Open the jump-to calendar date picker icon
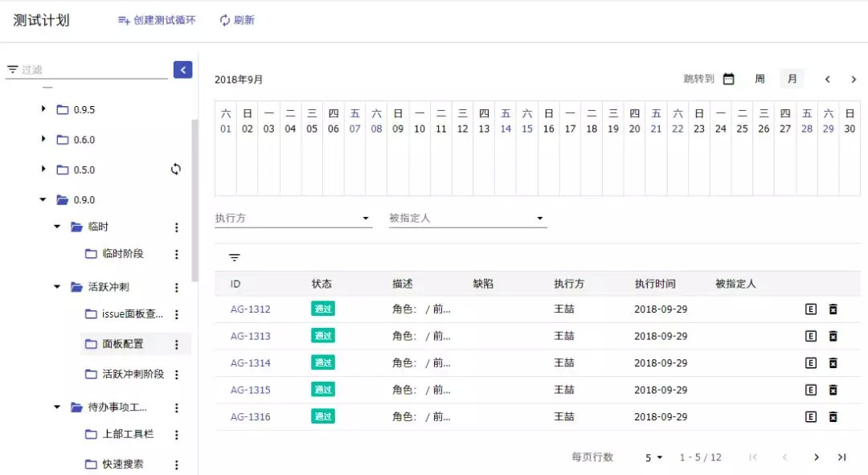Screen dimensions: 868x475 coord(728,79)
